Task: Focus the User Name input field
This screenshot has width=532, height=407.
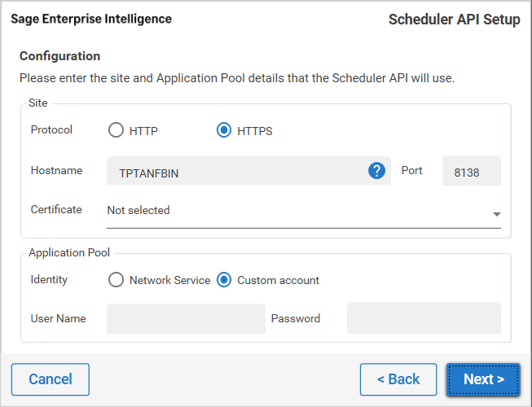Action: (x=186, y=318)
